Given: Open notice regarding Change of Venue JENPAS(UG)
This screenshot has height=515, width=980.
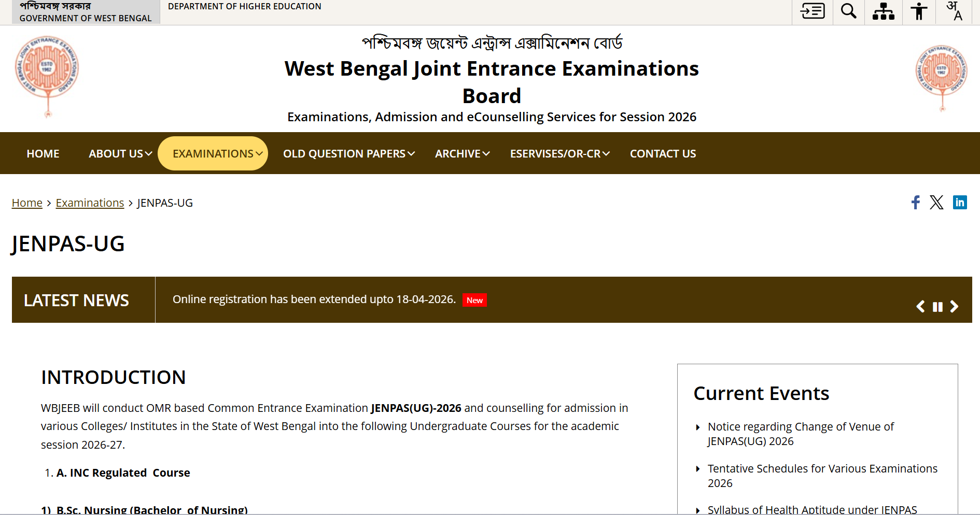Looking at the screenshot, I should pos(801,434).
